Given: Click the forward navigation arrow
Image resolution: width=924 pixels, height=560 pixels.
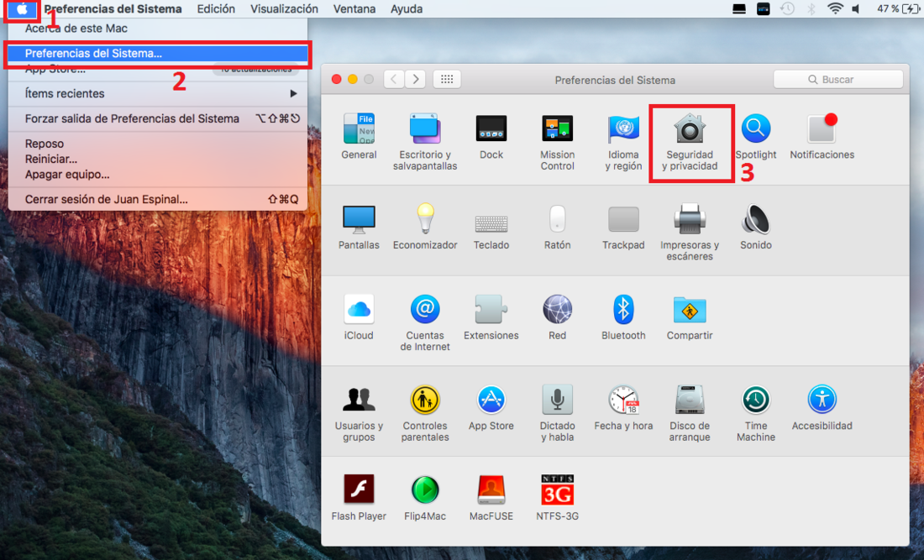Looking at the screenshot, I should [416, 79].
